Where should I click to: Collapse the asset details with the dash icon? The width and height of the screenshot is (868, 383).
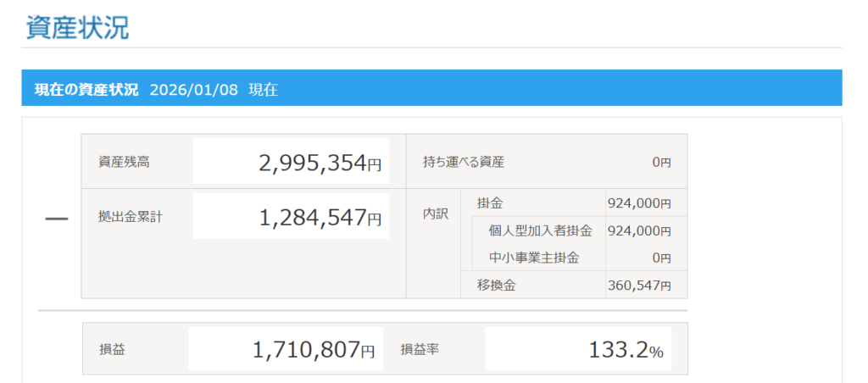coord(56,218)
